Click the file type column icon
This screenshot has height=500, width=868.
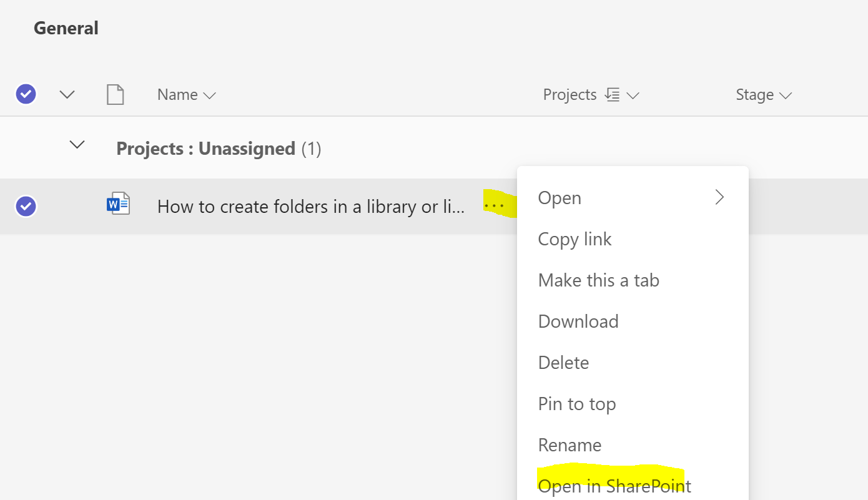pyautogui.click(x=116, y=95)
